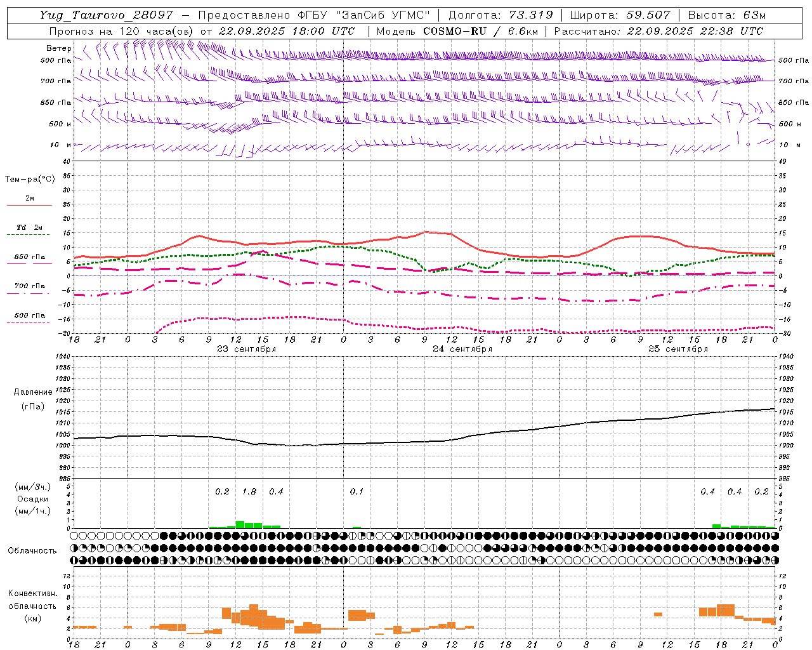Click the 25 сентября date label
This screenshot has height=650, width=812.
678,349
